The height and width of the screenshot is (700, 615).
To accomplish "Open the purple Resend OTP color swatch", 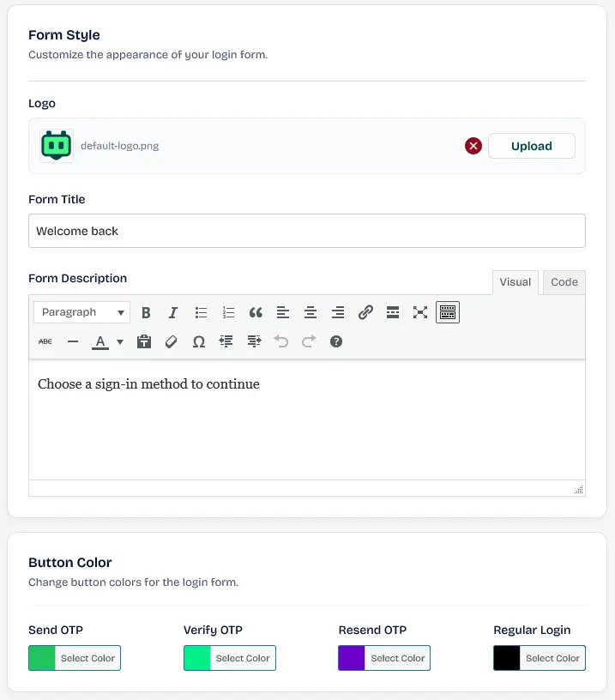I will (x=352, y=658).
